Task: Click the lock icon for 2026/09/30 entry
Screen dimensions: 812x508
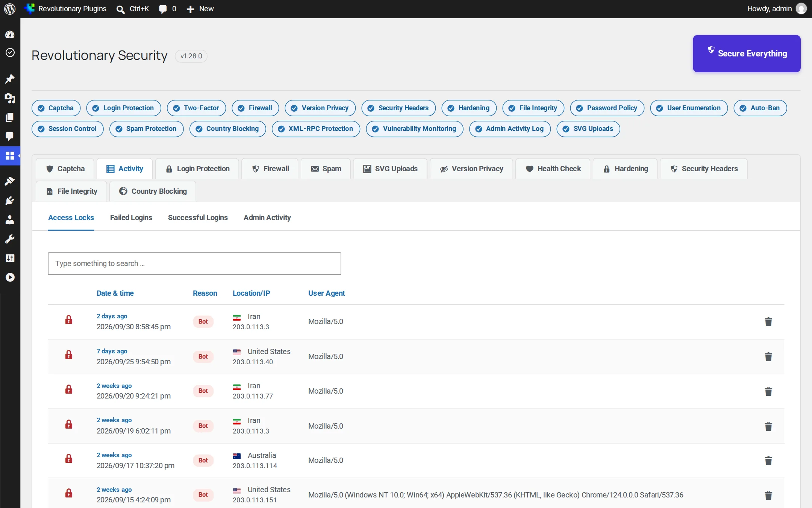Action: [69, 320]
